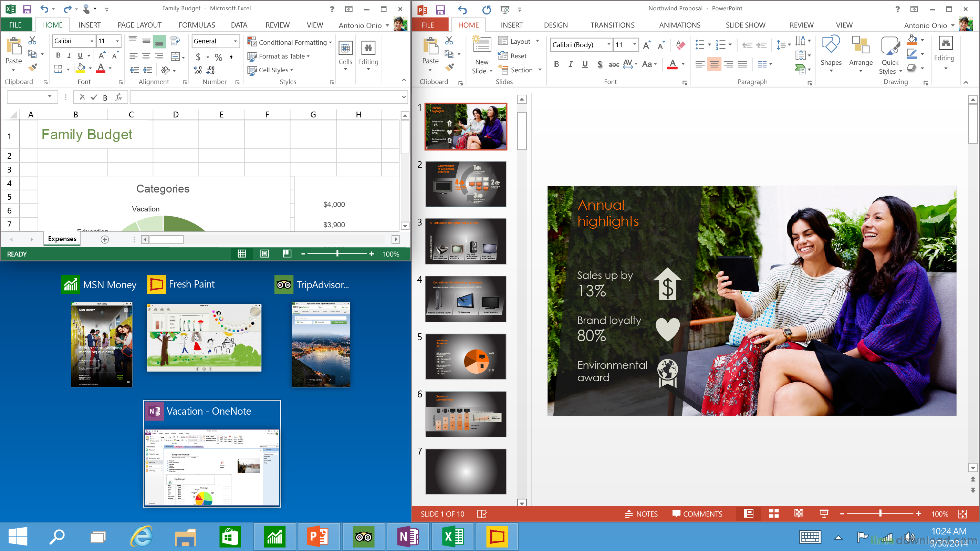
Task: Open the Section dropdown in PowerPoint Slides group
Action: (x=520, y=70)
